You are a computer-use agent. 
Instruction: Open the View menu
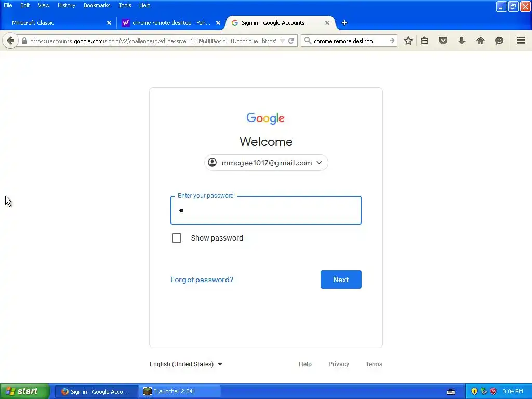[44, 5]
